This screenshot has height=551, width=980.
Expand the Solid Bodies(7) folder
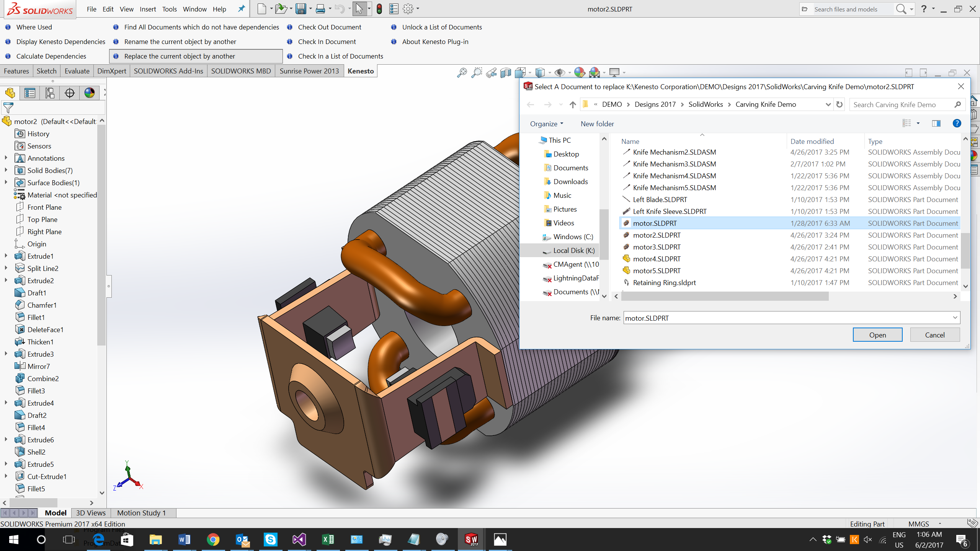pyautogui.click(x=6, y=170)
